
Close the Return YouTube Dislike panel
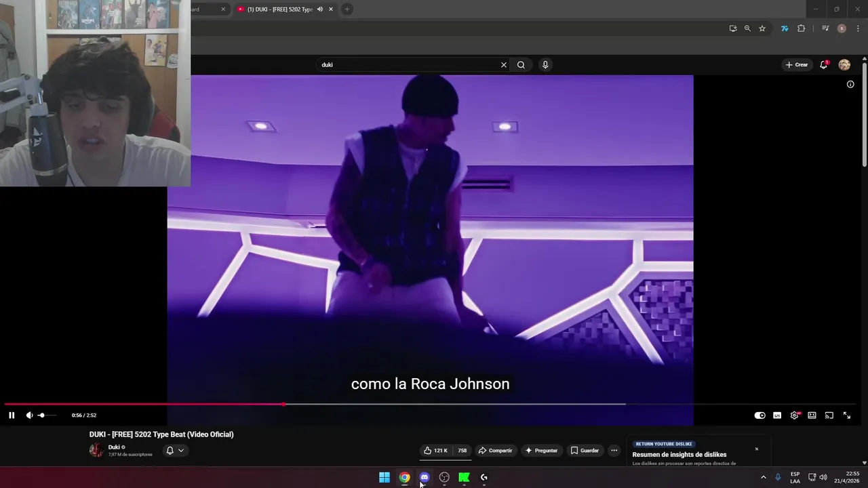pyautogui.click(x=757, y=449)
